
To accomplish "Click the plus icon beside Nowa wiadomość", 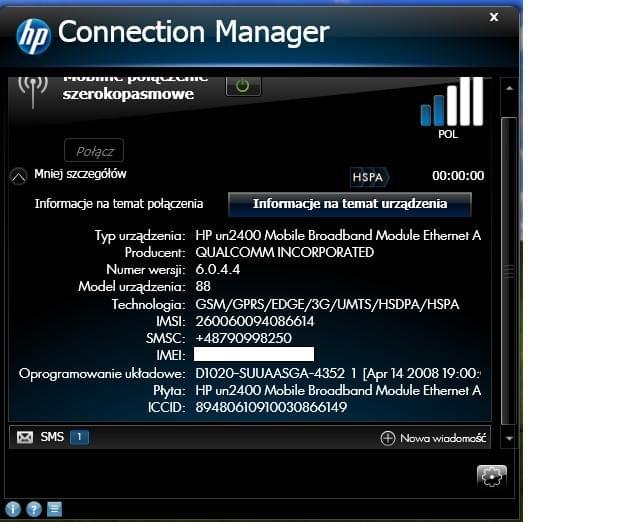I will (x=388, y=438).
